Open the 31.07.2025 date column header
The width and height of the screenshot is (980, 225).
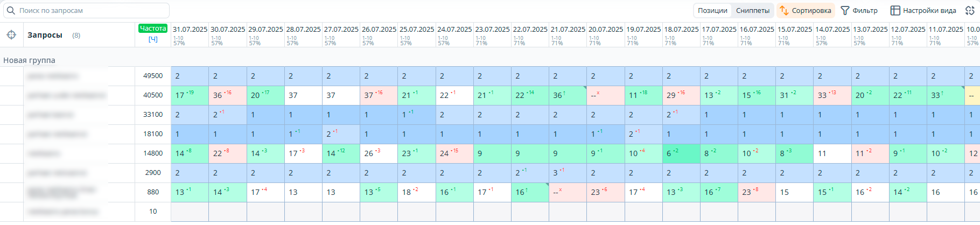click(x=190, y=30)
